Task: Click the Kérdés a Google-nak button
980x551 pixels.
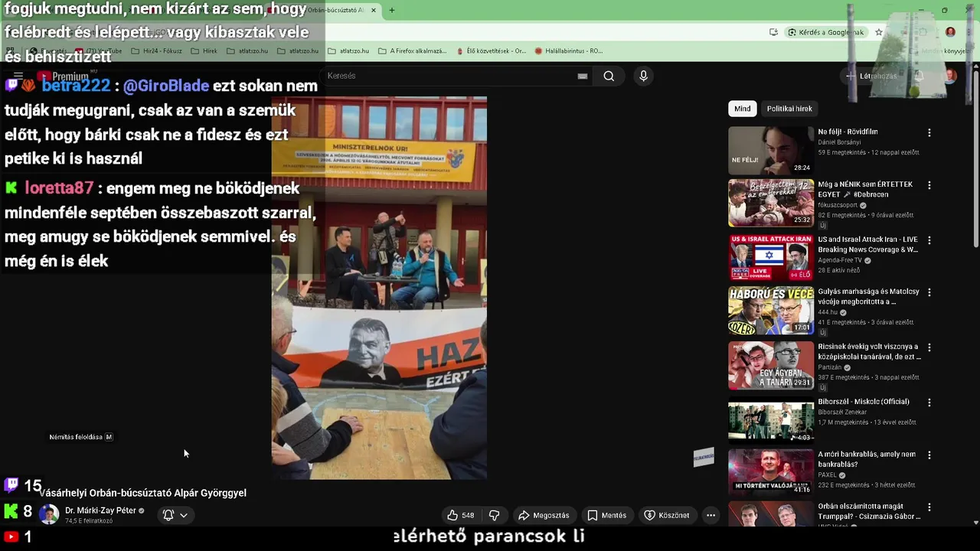Action: click(825, 32)
